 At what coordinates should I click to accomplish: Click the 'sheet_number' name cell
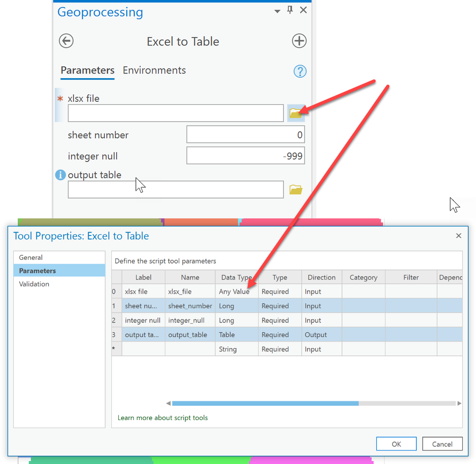[190, 306]
